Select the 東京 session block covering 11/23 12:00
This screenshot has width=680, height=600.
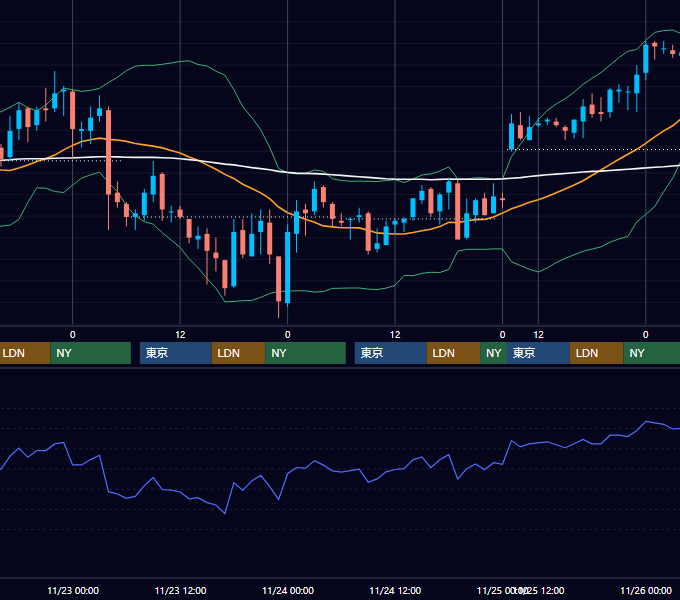176,353
